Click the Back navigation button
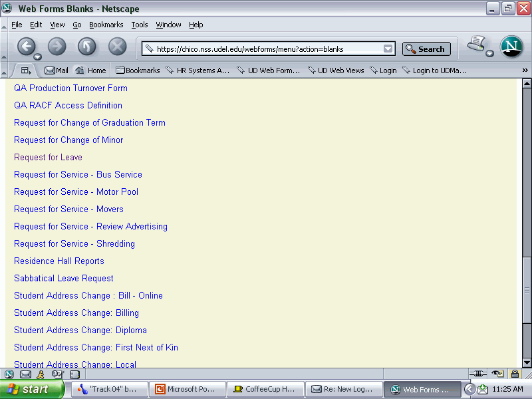The height and width of the screenshot is (399, 532). (x=26, y=47)
